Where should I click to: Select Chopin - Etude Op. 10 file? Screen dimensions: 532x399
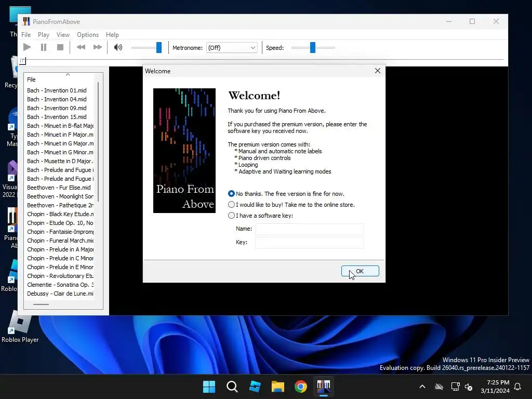click(60, 222)
